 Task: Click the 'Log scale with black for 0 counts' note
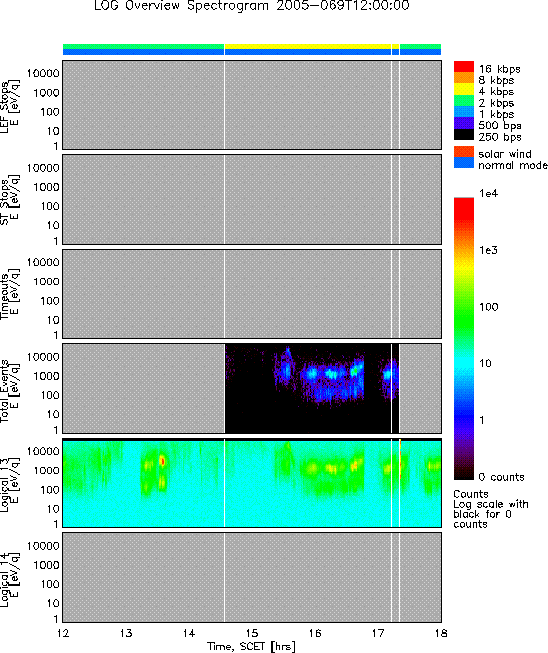pos(491,514)
